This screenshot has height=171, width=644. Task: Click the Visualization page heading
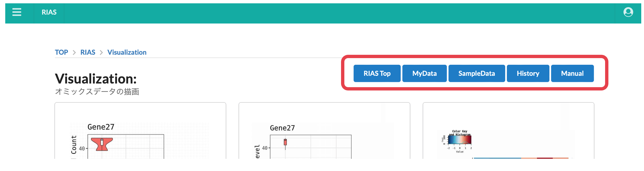click(x=96, y=79)
